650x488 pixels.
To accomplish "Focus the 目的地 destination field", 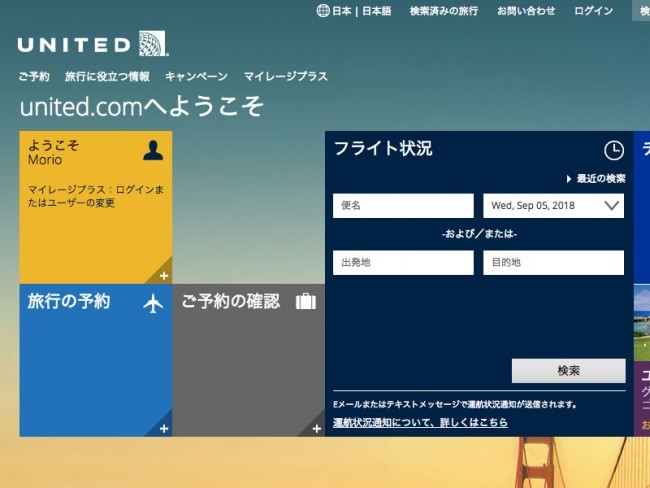I will coord(553,262).
